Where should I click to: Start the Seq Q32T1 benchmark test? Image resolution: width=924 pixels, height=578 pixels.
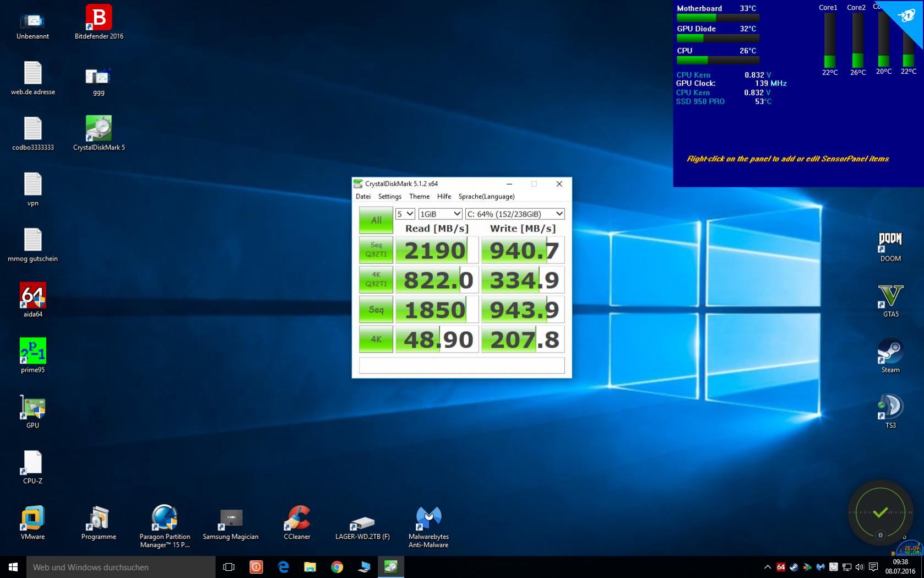pyautogui.click(x=376, y=250)
